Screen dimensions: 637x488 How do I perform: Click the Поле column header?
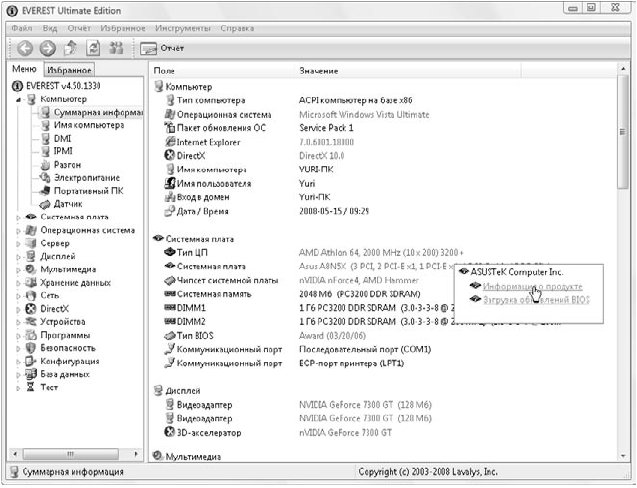click(x=164, y=71)
